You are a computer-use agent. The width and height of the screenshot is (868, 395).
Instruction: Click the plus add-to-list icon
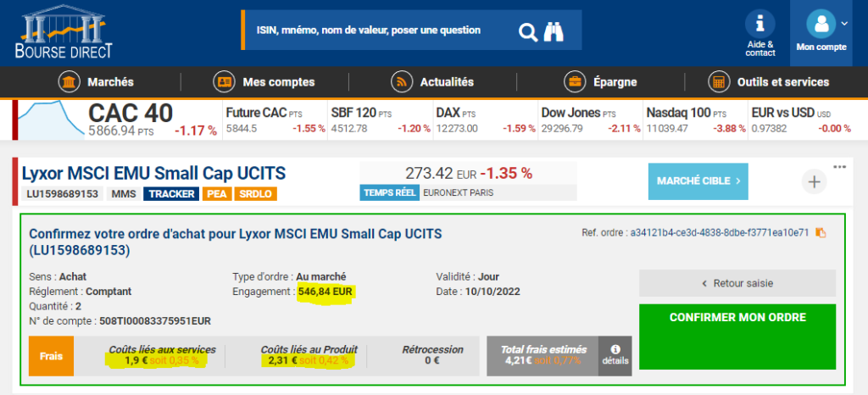coord(815,181)
